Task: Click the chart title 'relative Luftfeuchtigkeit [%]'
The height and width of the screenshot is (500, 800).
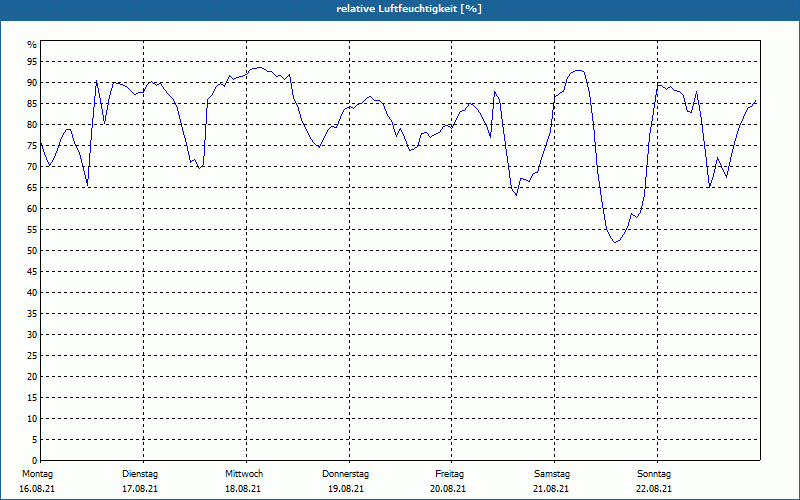Action: (x=409, y=9)
